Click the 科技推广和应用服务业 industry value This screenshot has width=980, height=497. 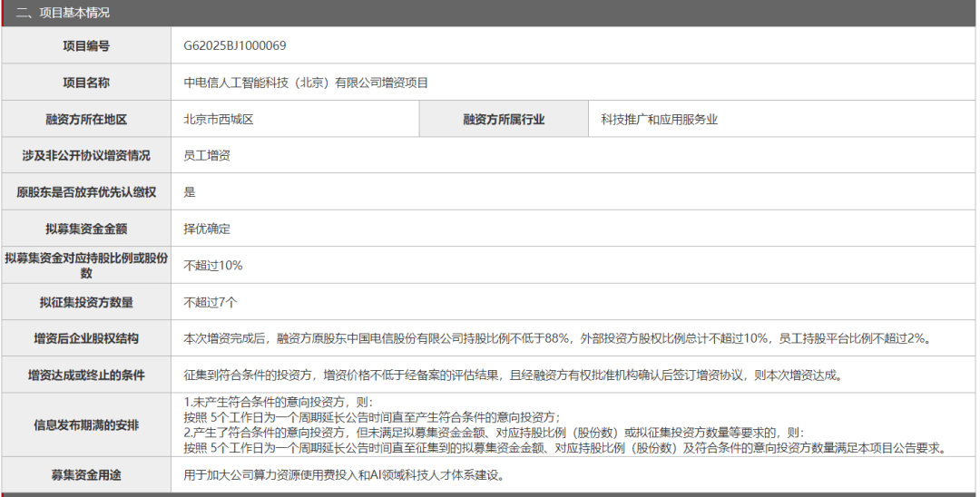659,119
